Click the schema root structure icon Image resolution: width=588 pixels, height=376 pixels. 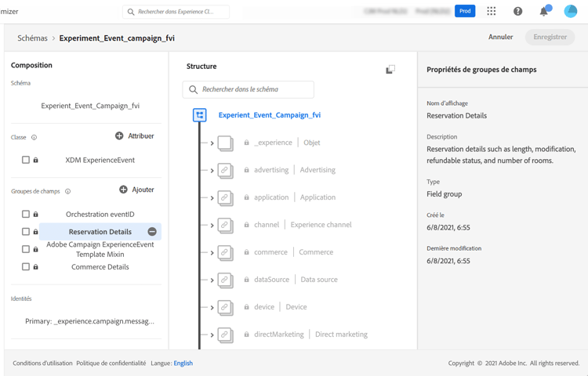tap(200, 115)
